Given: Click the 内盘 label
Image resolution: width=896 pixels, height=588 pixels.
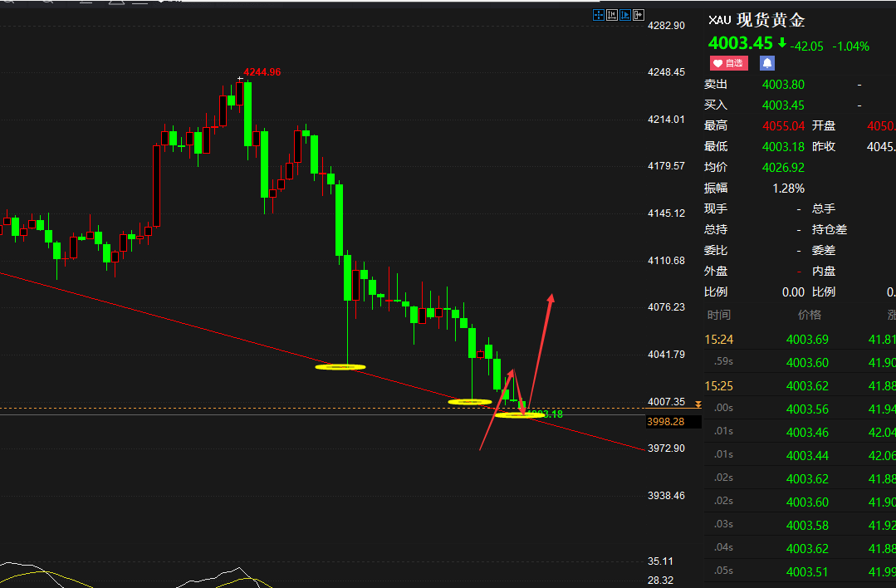Looking at the screenshot, I should click(x=824, y=272).
